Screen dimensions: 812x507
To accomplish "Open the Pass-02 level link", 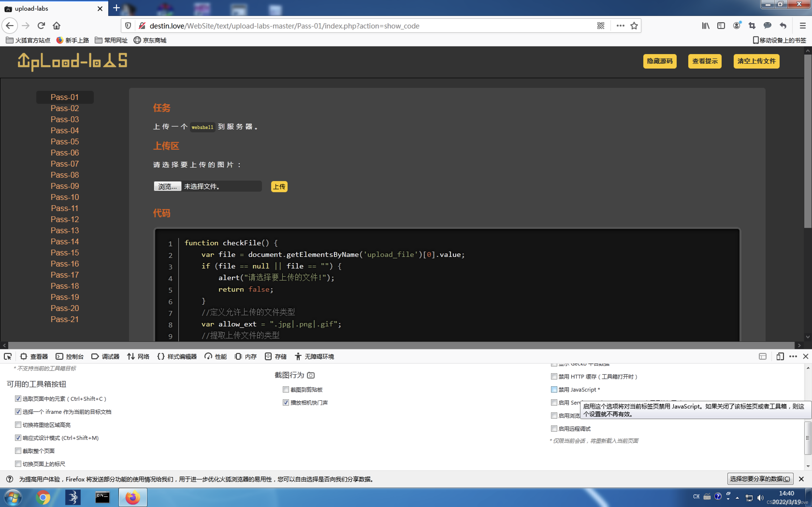I will [65, 108].
